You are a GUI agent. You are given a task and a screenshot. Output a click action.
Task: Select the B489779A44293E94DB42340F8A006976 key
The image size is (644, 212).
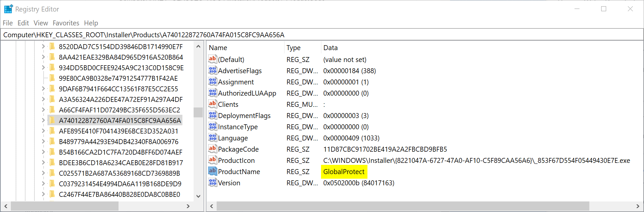[x=119, y=142]
